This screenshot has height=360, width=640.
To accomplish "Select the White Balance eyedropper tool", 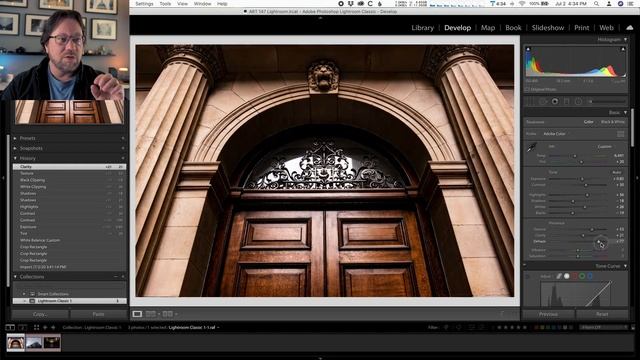I will (x=531, y=148).
